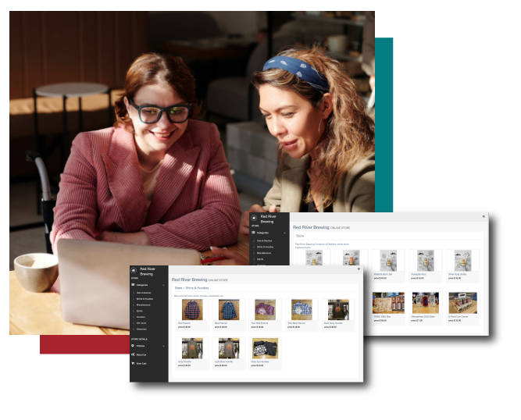Image resolution: width=521 pixels, height=420 pixels.
Task: Open Shirts & Hoodies in back Store window
Action: tap(265, 247)
